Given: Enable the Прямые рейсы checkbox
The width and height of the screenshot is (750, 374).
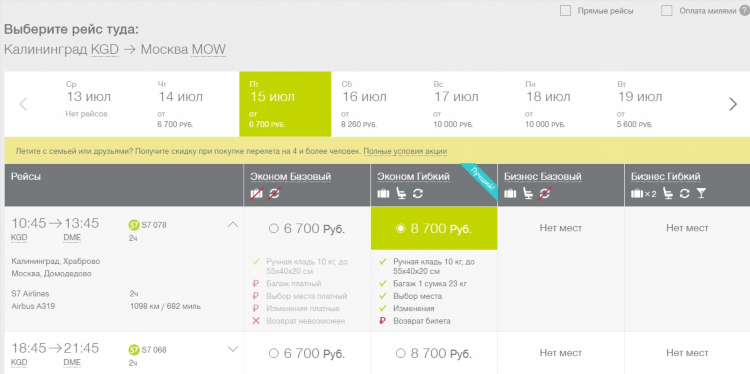Looking at the screenshot, I should click(565, 11).
